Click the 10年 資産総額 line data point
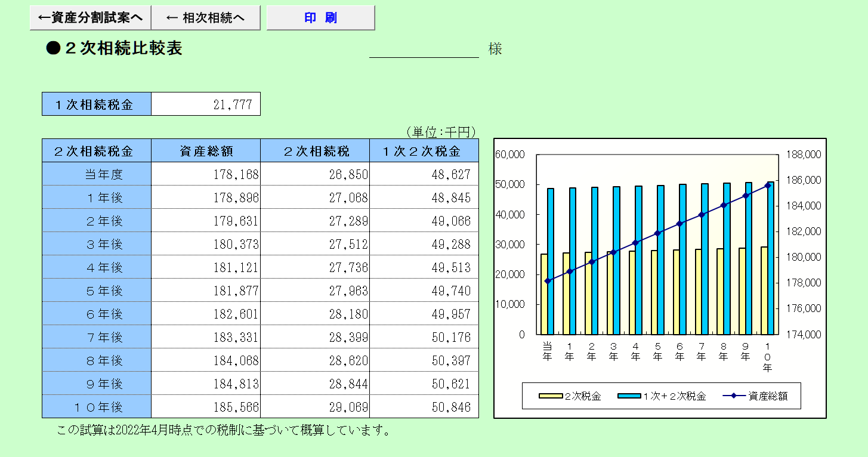 tap(767, 186)
